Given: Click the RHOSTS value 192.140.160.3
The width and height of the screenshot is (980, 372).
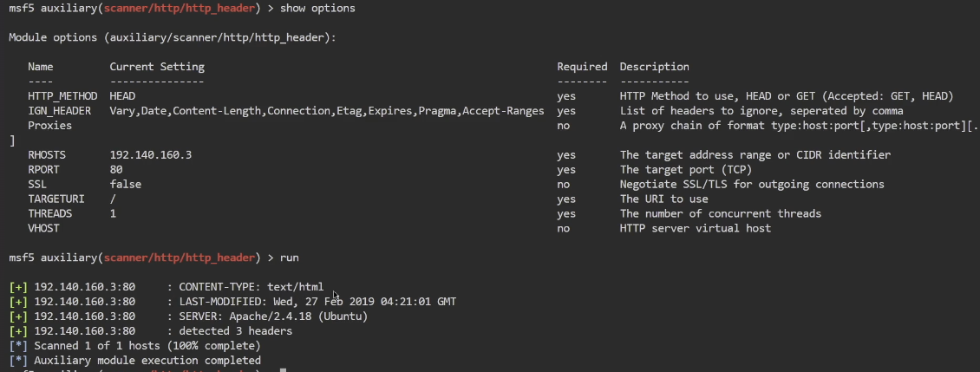Looking at the screenshot, I should click(150, 155).
